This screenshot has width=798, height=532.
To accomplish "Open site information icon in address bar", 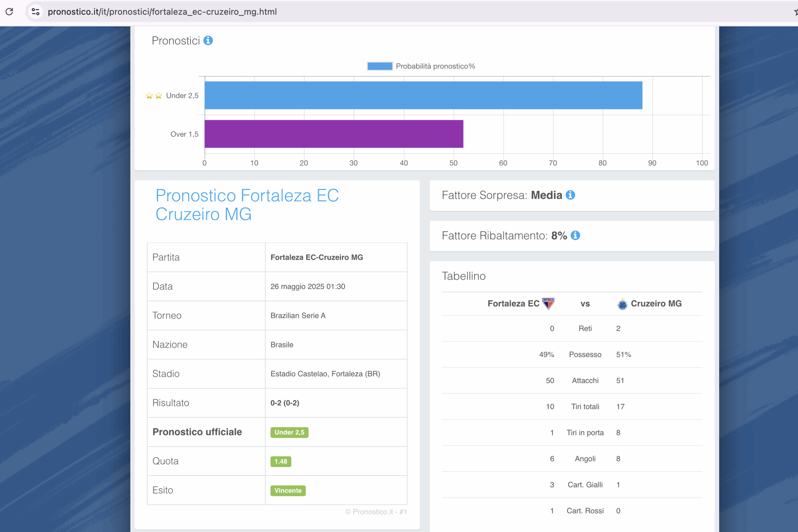I will click(x=36, y=12).
